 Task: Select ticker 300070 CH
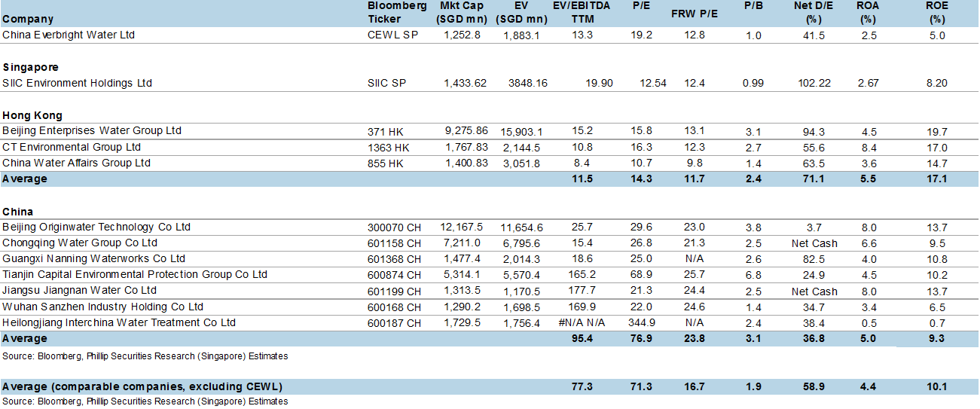[x=393, y=227]
